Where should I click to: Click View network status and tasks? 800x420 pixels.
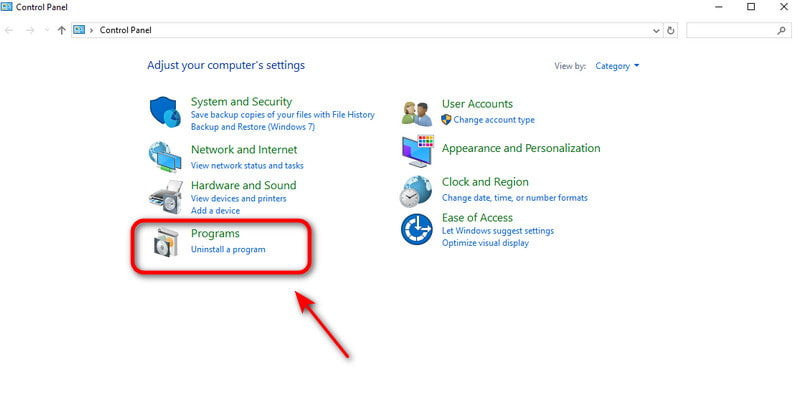(x=247, y=165)
